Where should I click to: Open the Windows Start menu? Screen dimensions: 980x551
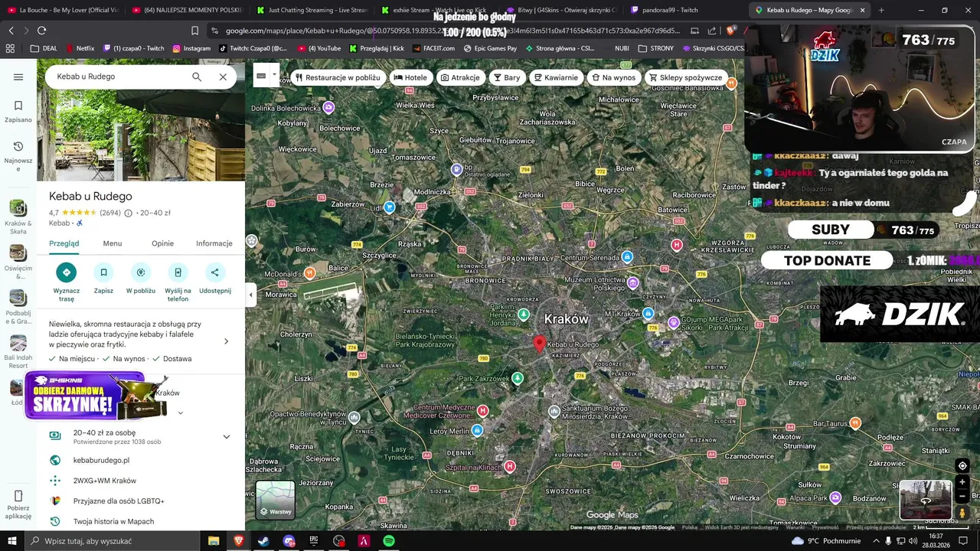click(11, 541)
